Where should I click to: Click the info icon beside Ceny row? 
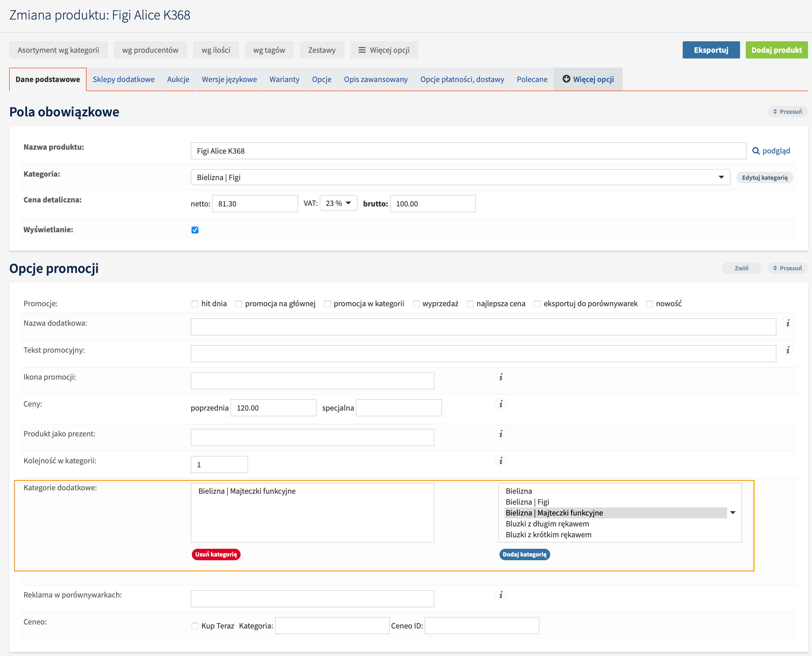501,404
